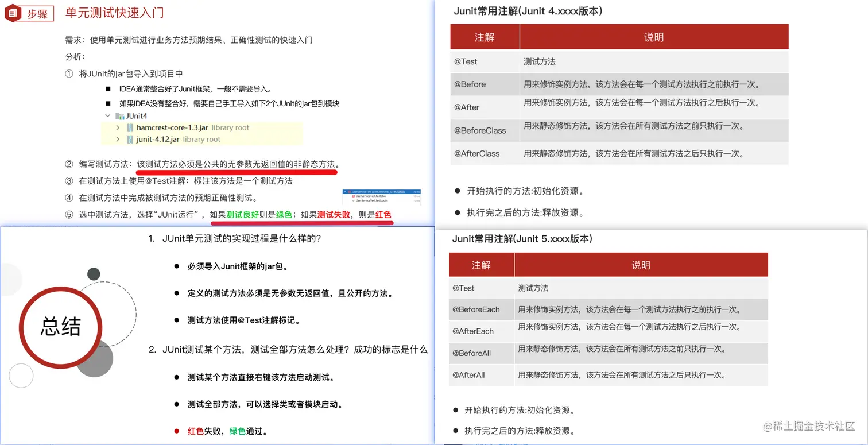Click the @Test cell in the Junit 5 table
868x445 pixels.
click(x=481, y=288)
